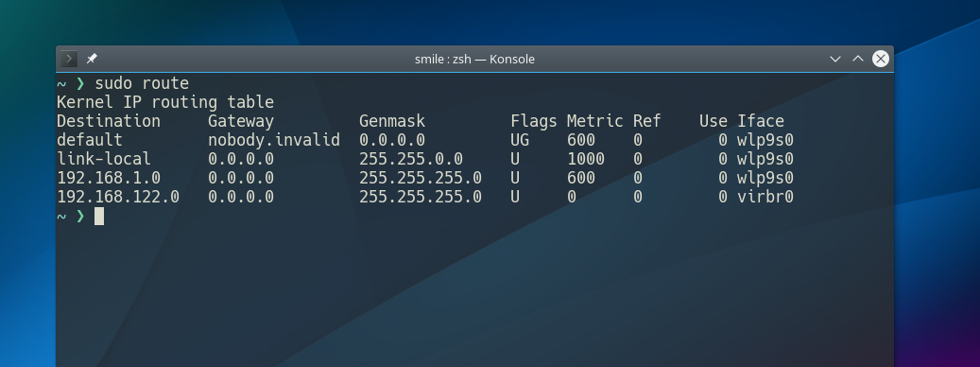This screenshot has width=980, height=367.
Task: Click the 'nobody.invalid' gateway value
Action: pos(274,140)
